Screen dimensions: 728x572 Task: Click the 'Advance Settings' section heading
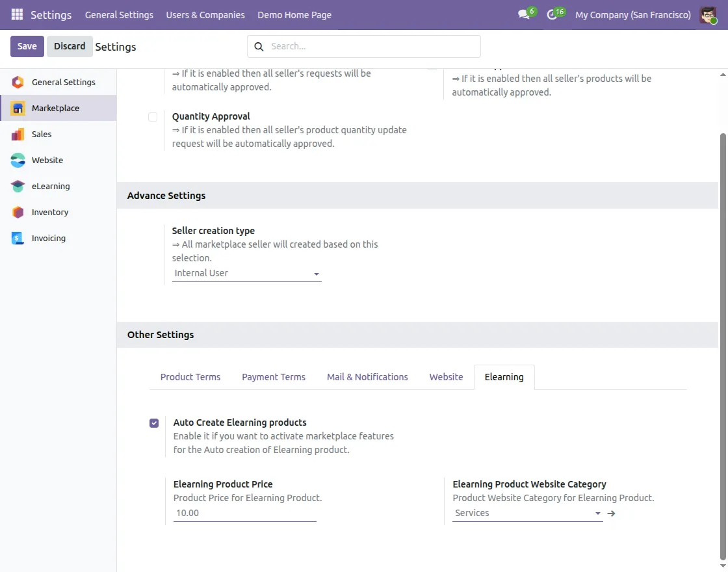coord(166,196)
